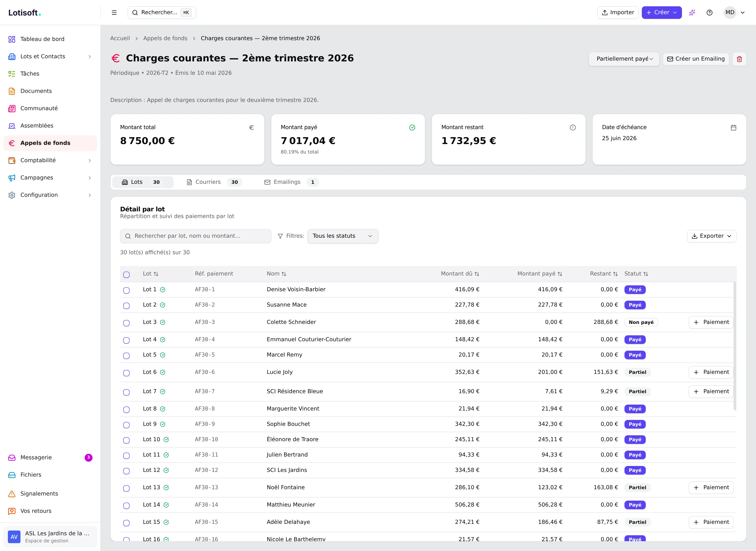
Task: Click the Documents sidebar icon
Action: [x=12, y=91]
